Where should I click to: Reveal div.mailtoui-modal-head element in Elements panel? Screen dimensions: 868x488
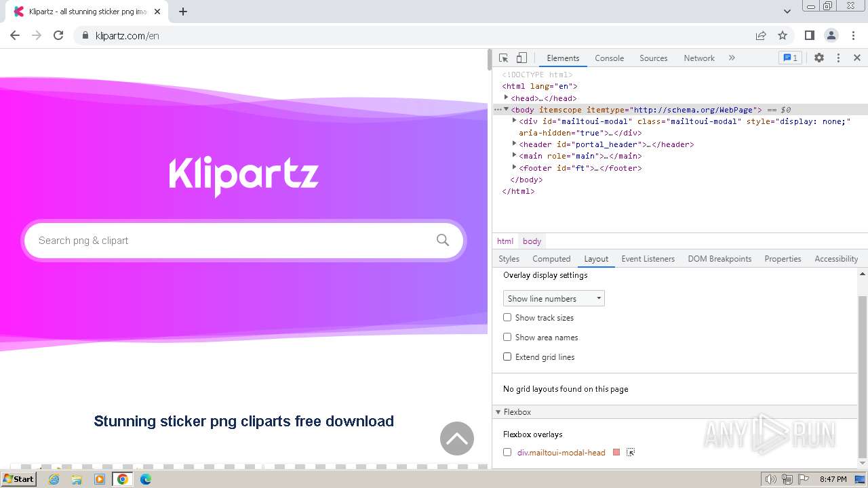(x=631, y=452)
